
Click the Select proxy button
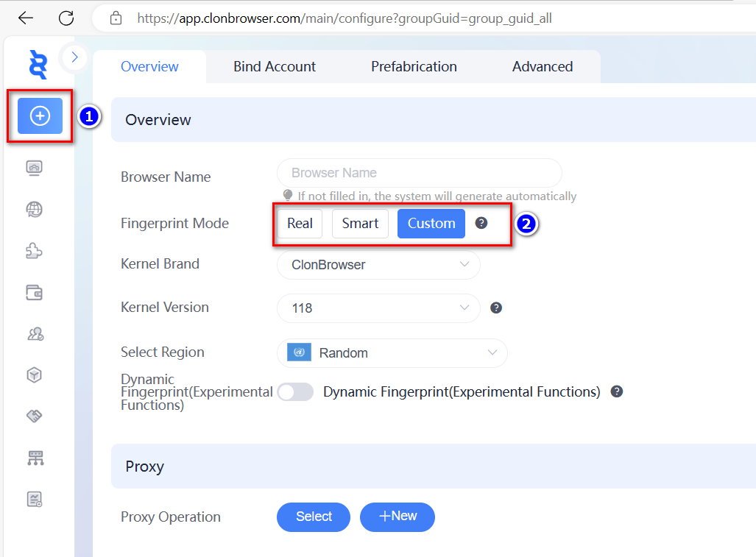pos(314,517)
